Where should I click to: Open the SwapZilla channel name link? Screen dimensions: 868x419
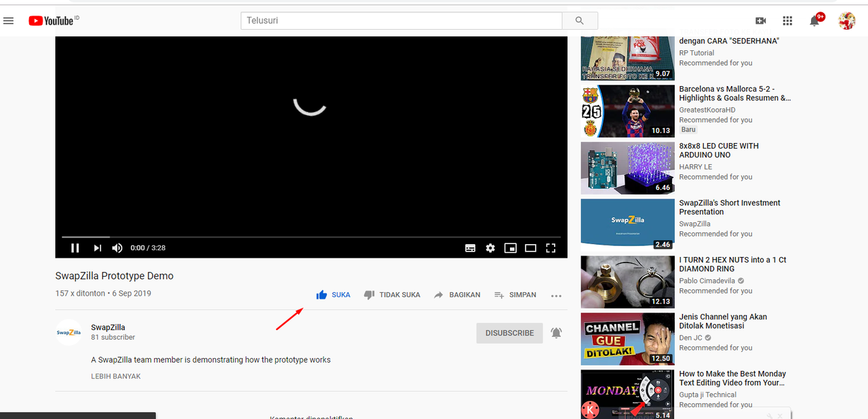[x=108, y=327]
